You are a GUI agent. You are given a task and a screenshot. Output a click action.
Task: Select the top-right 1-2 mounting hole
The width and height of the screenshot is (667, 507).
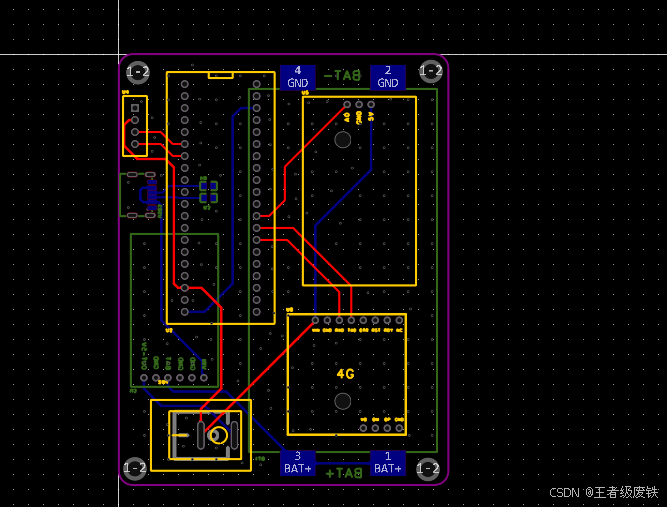pyautogui.click(x=430, y=71)
